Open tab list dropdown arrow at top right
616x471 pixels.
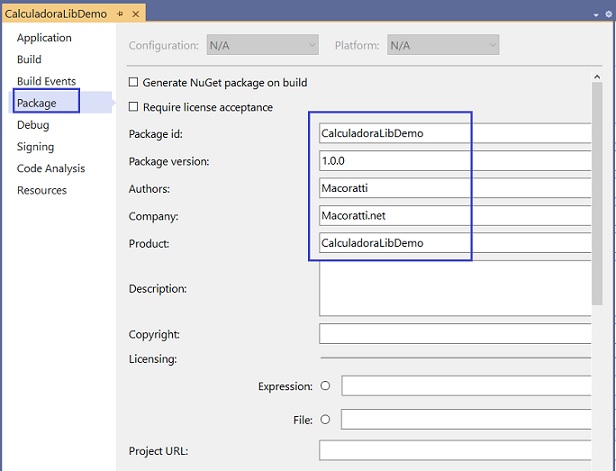[x=596, y=15]
